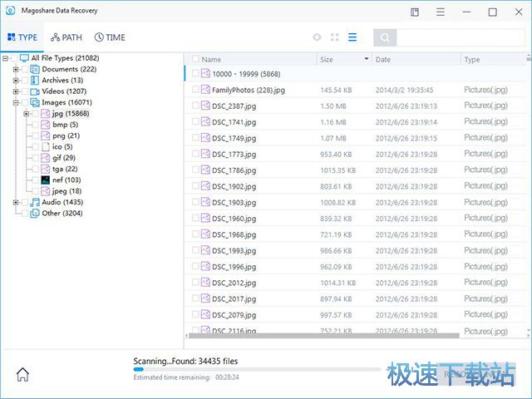
Task: Expand the jpg (15868) node
Action: [26, 114]
